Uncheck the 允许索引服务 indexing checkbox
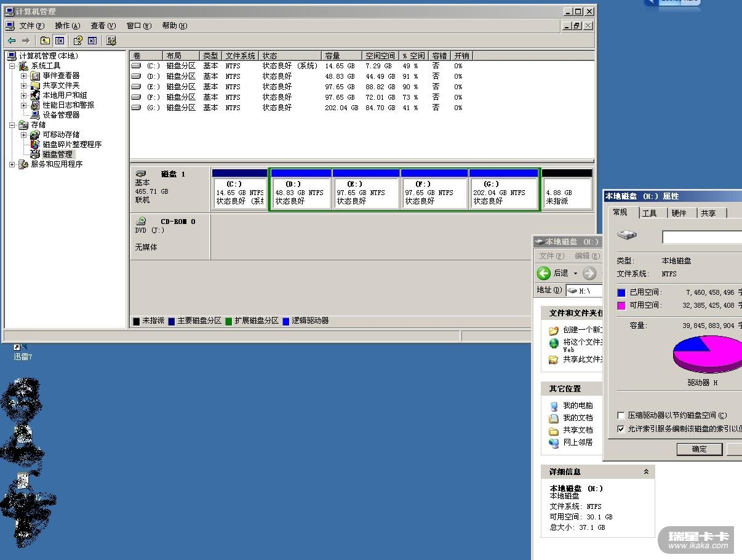 pos(621,429)
